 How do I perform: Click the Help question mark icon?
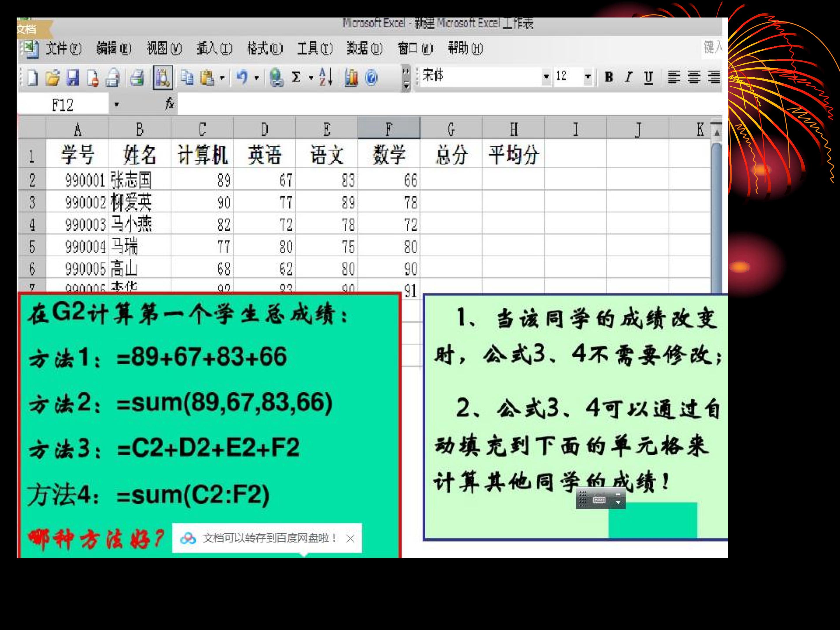371,78
